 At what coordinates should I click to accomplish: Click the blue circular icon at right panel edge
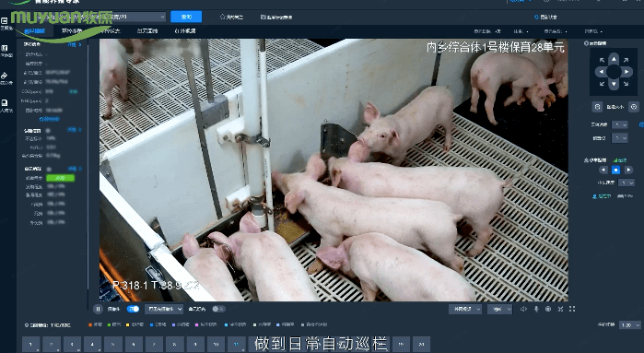(x=641, y=124)
